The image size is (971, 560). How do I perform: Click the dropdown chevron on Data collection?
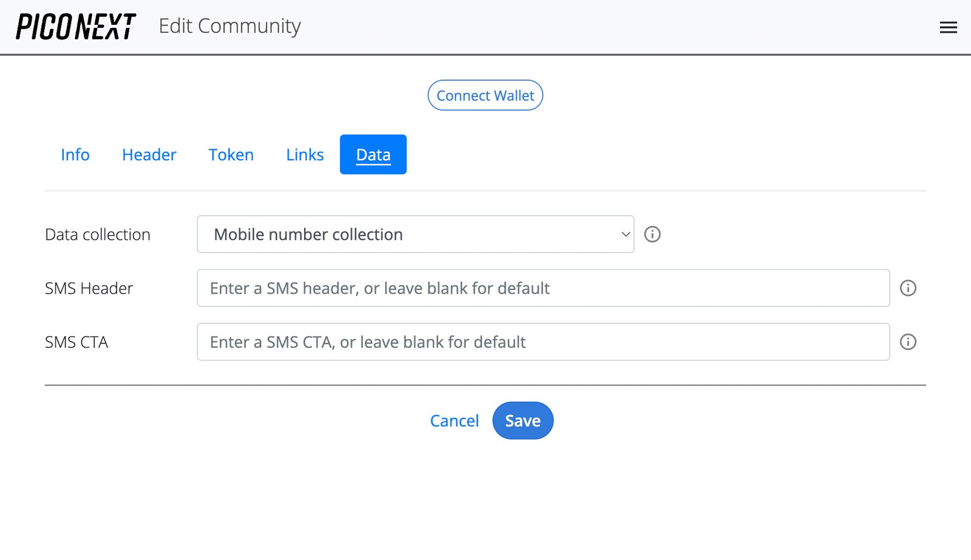click(624, 234)
